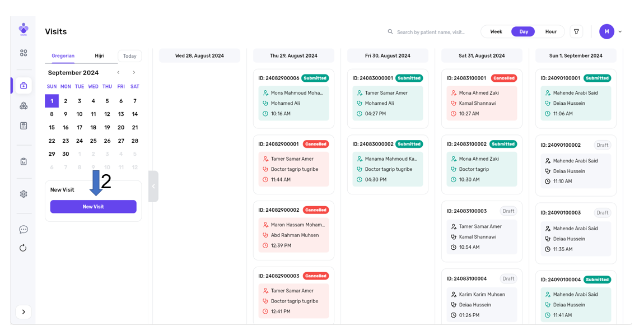Switch view to Hour

550,32
